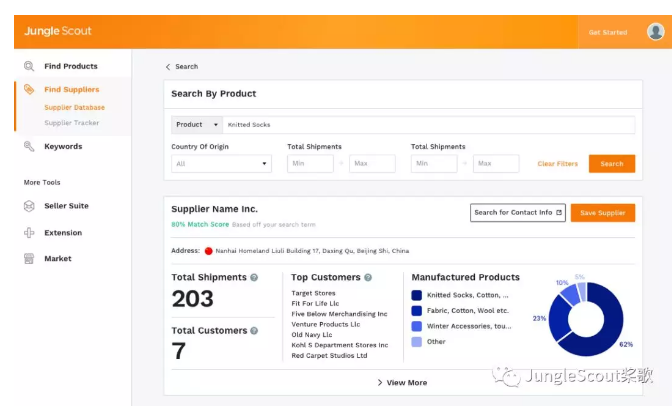The image size is (672, 408).
Task: Click the Total Shipments help icon
Action: tap(254, 278)
